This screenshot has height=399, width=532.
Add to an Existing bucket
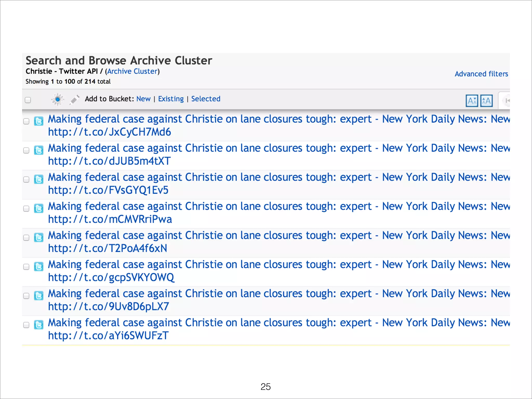171,99
